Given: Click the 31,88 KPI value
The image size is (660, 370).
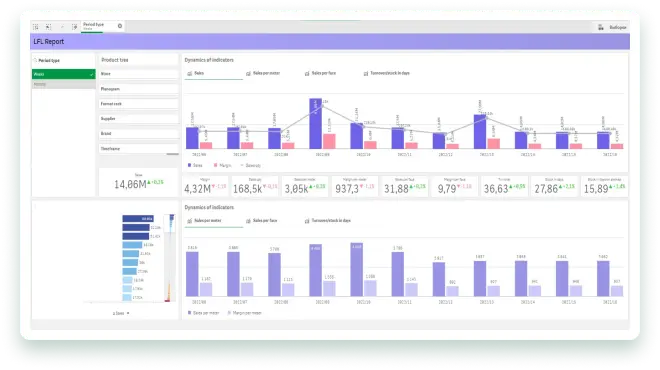Looking at the screenshot, I should tap(396, 189).
